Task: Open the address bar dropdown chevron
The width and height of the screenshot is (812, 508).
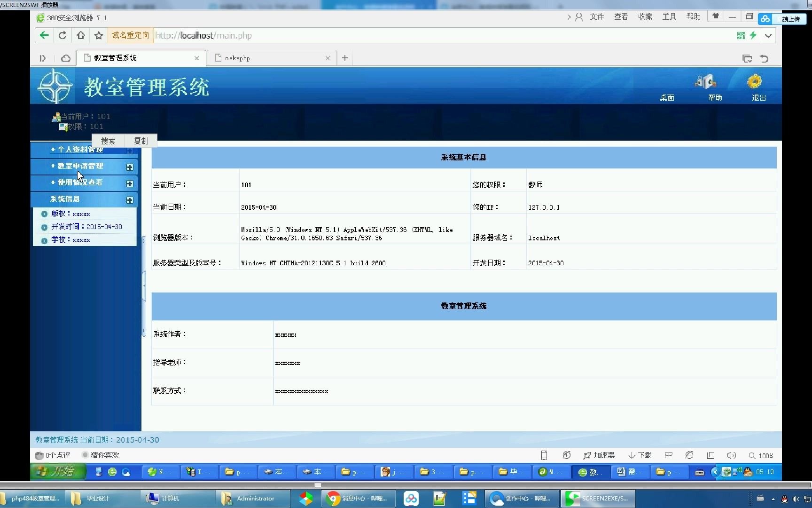Action: pyautogui.click(x=768, y=35)
